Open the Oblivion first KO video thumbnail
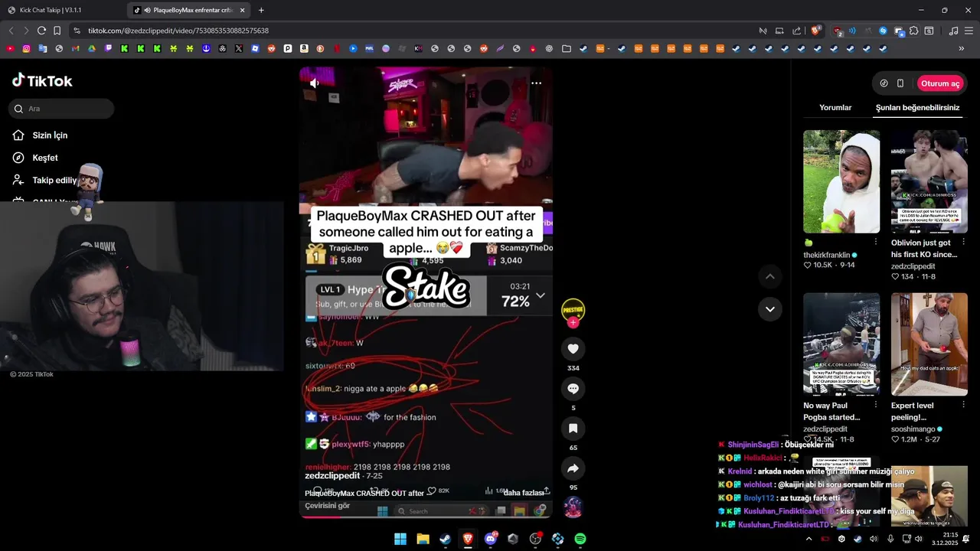980x551 pixels. point(929,181)
